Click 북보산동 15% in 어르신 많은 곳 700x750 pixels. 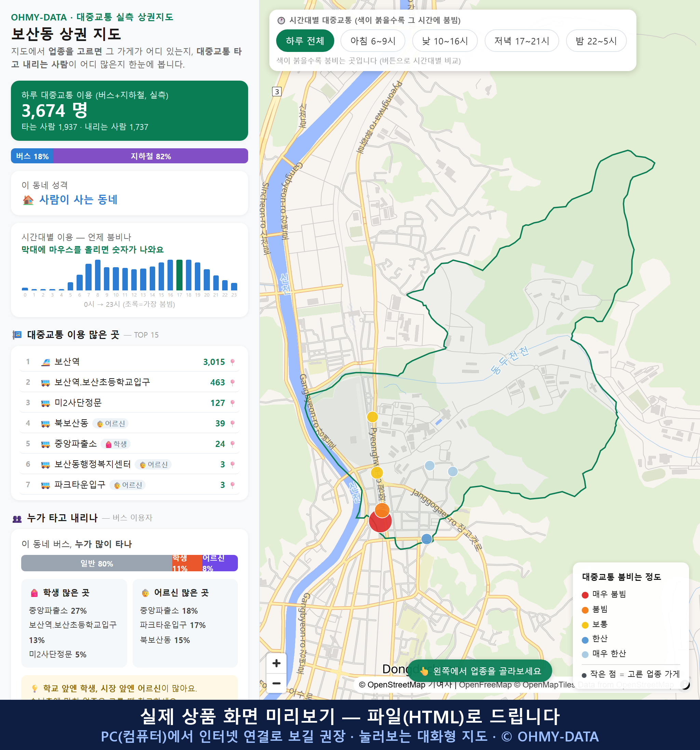click(165, 640)
